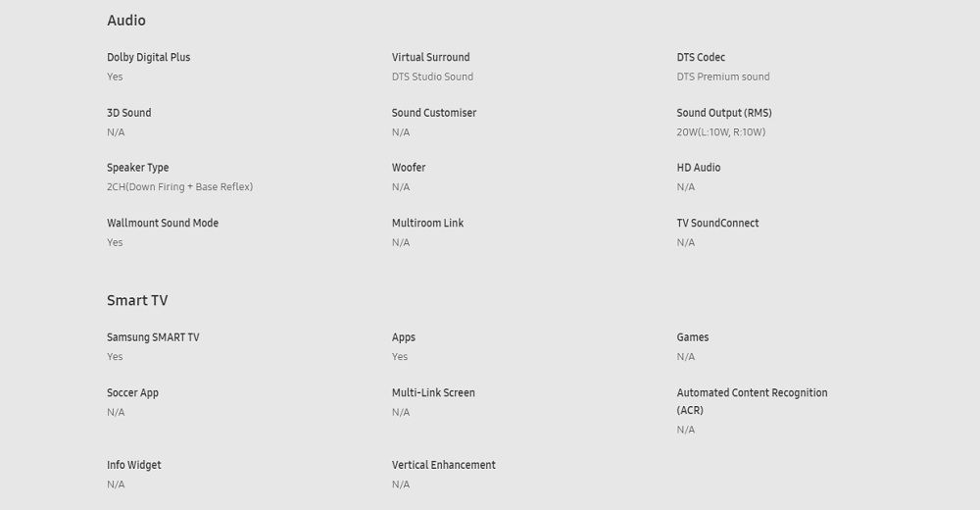Click the DTS Studio Sound value
Screen dimensions: 980x510
pyautogui.click(x=432, y=76)
